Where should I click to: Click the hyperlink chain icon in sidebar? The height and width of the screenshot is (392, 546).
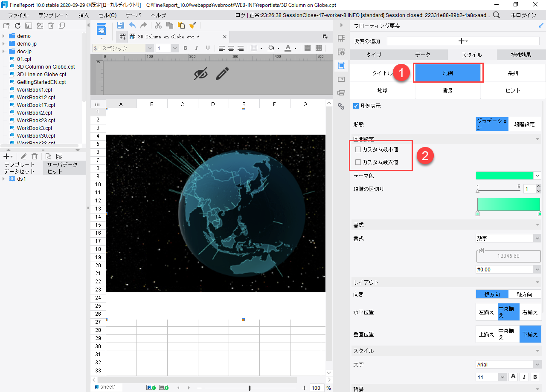pos(341,107)
